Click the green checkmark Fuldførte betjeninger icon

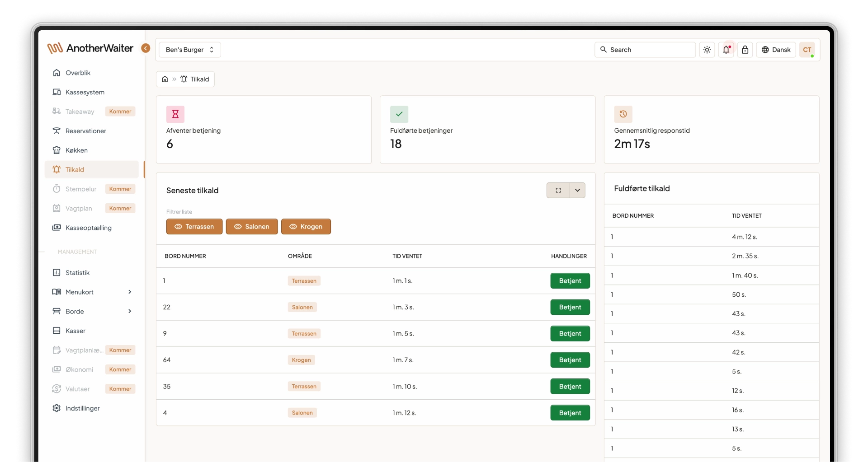[399, 114]
